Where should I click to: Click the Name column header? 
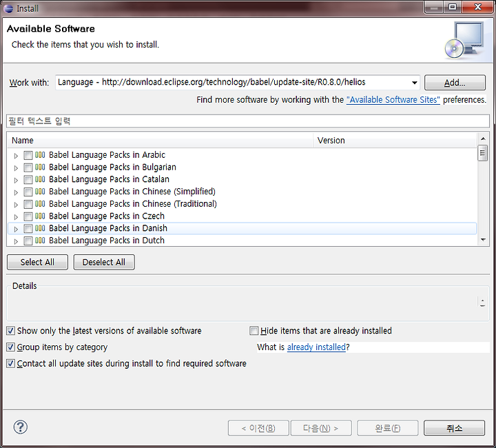(x=160, y=141)
